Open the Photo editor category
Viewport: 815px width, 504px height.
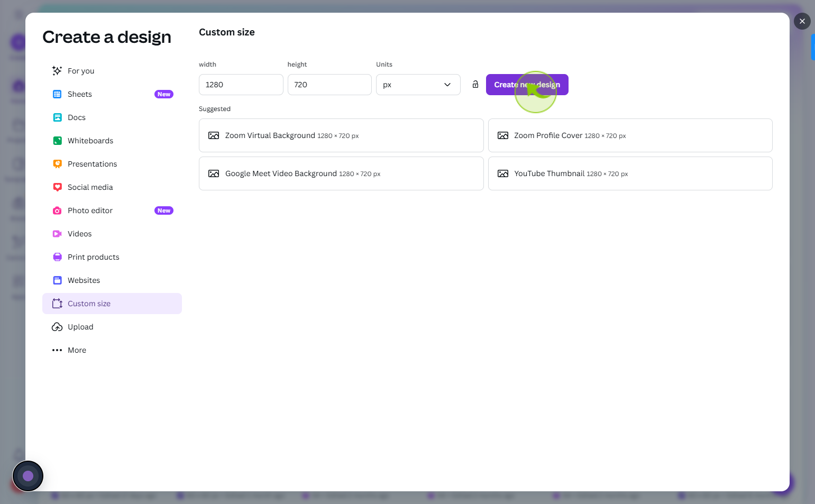click(112, 210)
